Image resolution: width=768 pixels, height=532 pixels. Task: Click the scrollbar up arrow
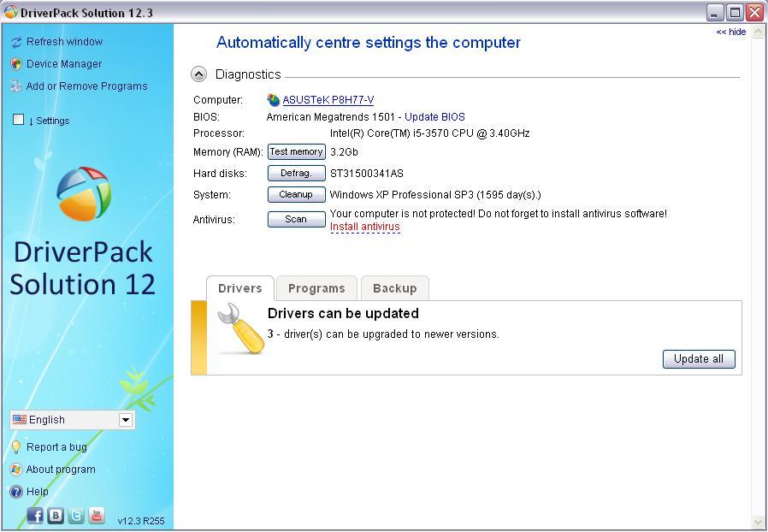[x=758, y=32]
